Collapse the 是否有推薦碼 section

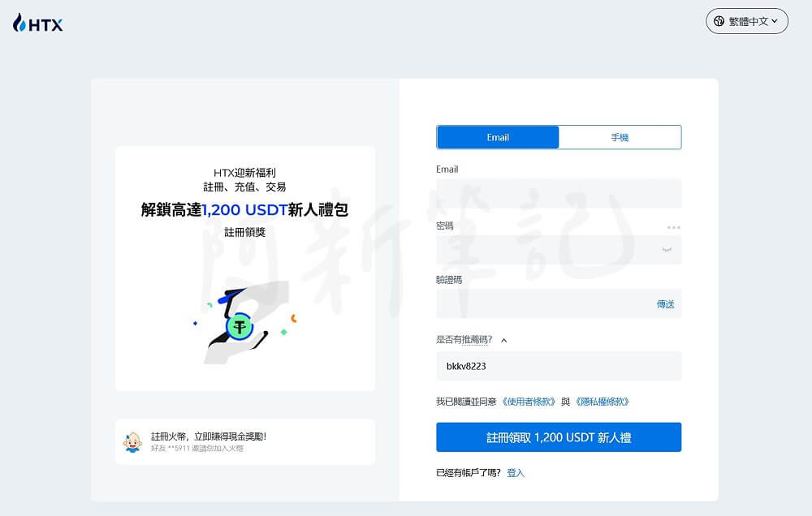pyautogui.click(x=504, y=340)
